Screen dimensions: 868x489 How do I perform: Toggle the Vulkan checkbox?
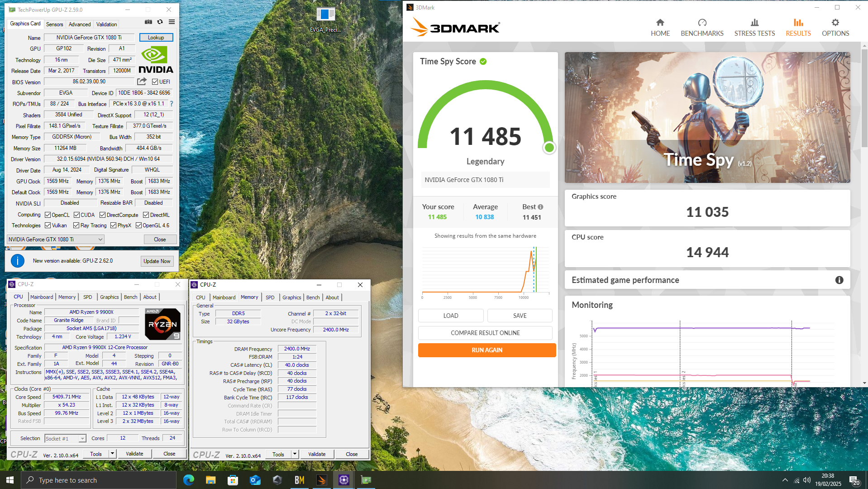pos(48,225)
